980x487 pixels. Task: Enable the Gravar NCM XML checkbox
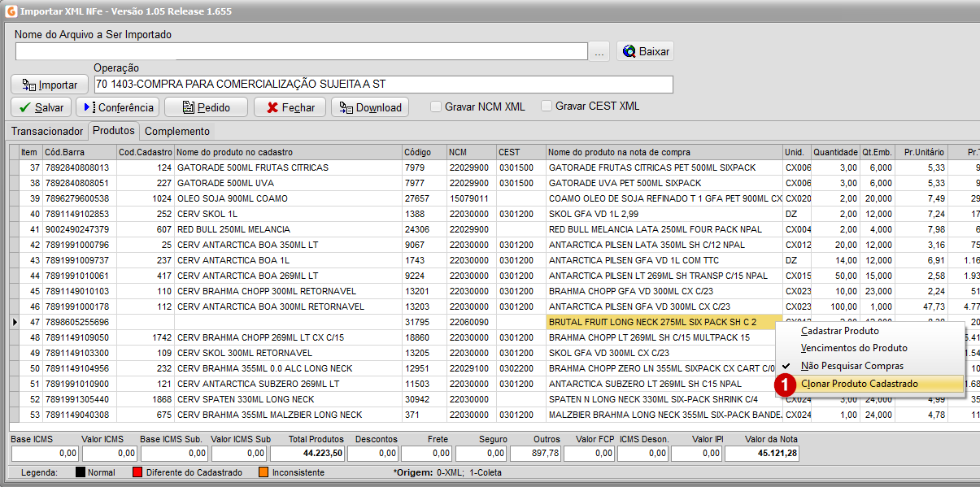(x=436, y=107)
